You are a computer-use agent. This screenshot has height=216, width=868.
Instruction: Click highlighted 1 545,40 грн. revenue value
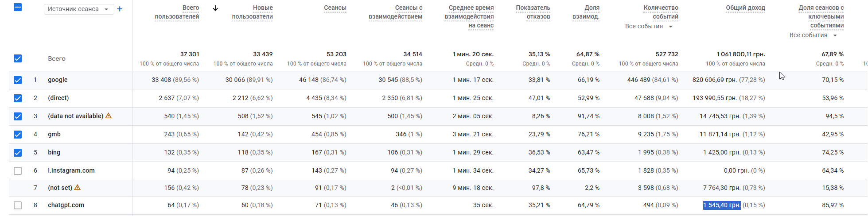tap(722, 205)
